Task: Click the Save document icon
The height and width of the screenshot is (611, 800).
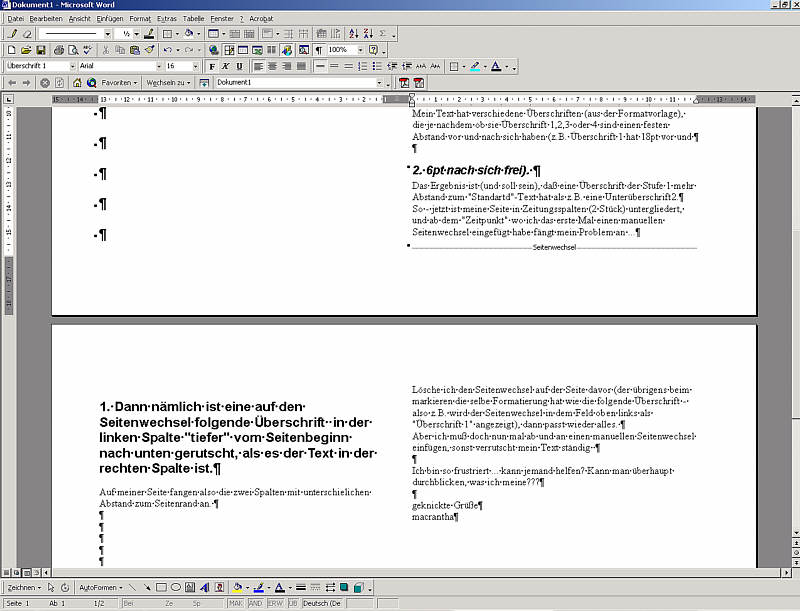Action: 41,50
